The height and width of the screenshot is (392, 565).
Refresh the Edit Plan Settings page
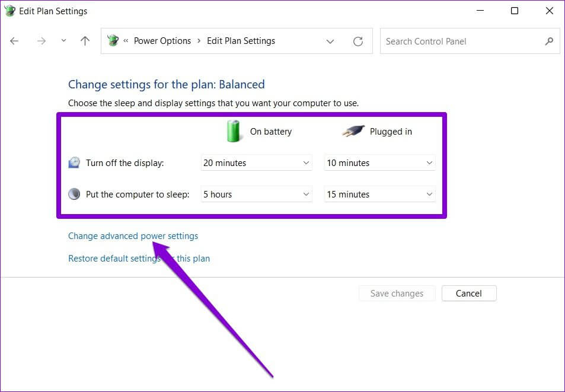[x=357, y=41]
